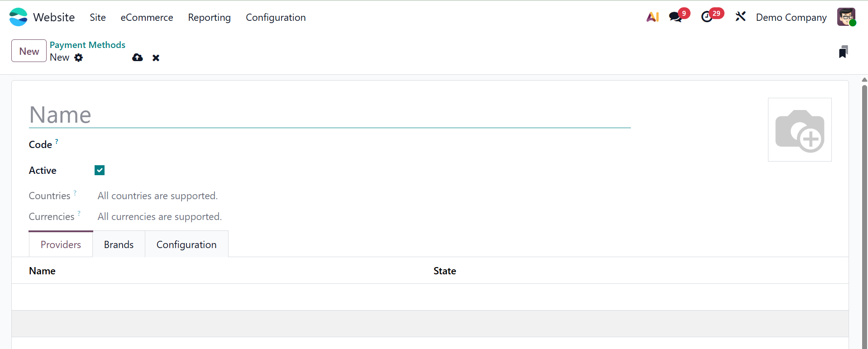The width and height of the screenshot is (868, 349).
Task: Go back to Payment Methods breadcrumb
Action: pos(87,45)
